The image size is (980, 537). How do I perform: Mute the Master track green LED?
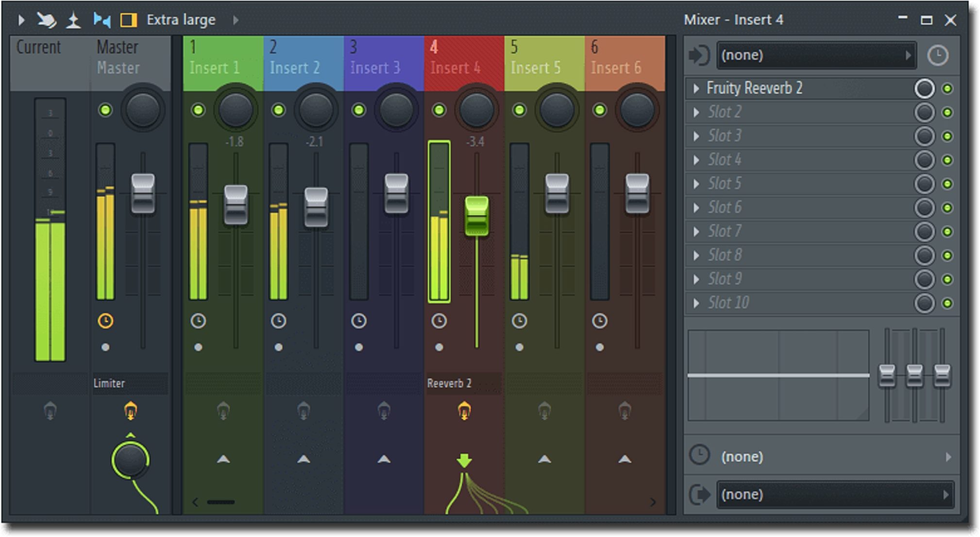tap(105, 110)
